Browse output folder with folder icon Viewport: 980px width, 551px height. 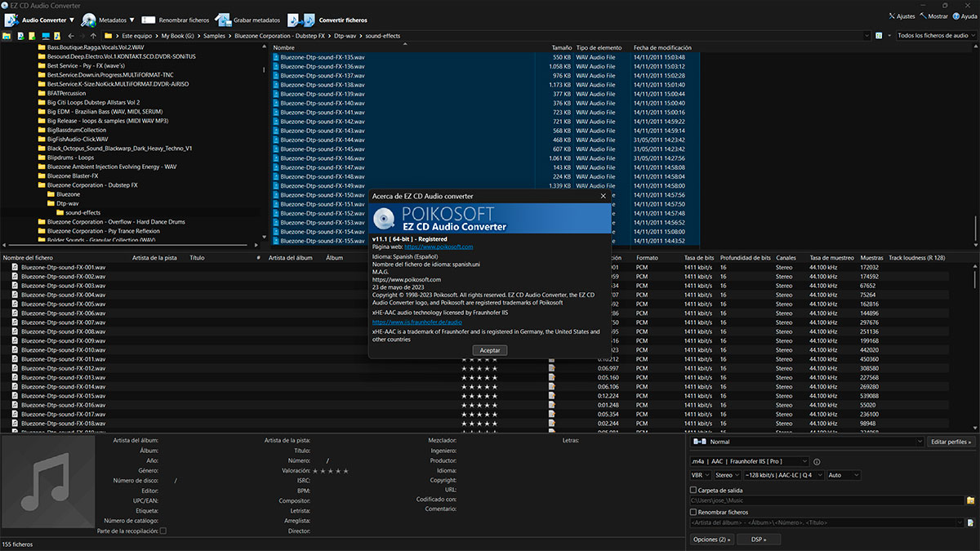click(x=970, y=500)
